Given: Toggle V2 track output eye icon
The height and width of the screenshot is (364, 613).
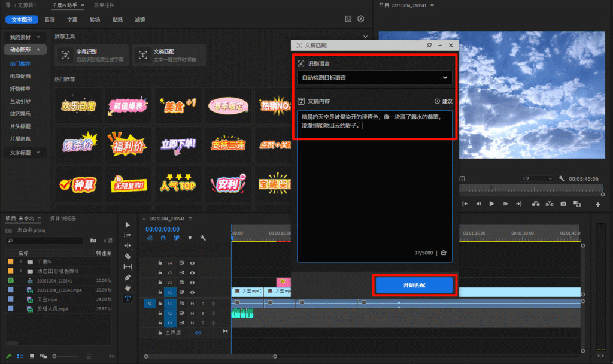Looking at the screenshot, I should [x=193, y=282].
